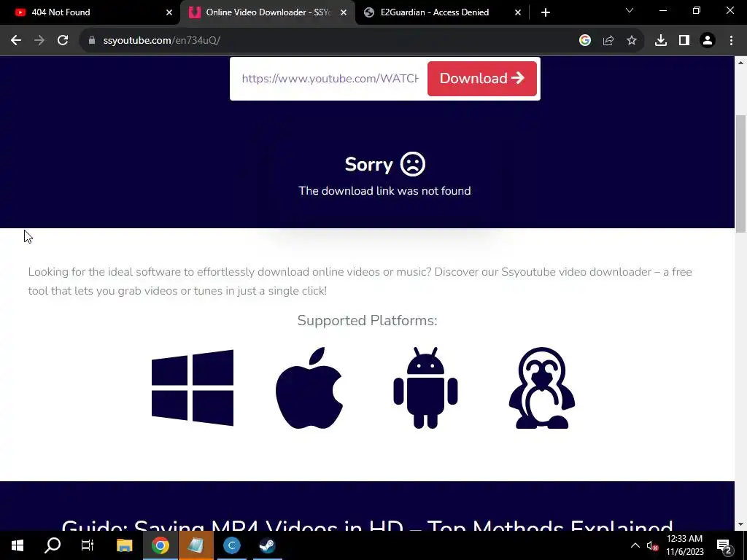Open the Google icon in address bar
Viewport: 747px width, 560px height.
click(585, 41)
